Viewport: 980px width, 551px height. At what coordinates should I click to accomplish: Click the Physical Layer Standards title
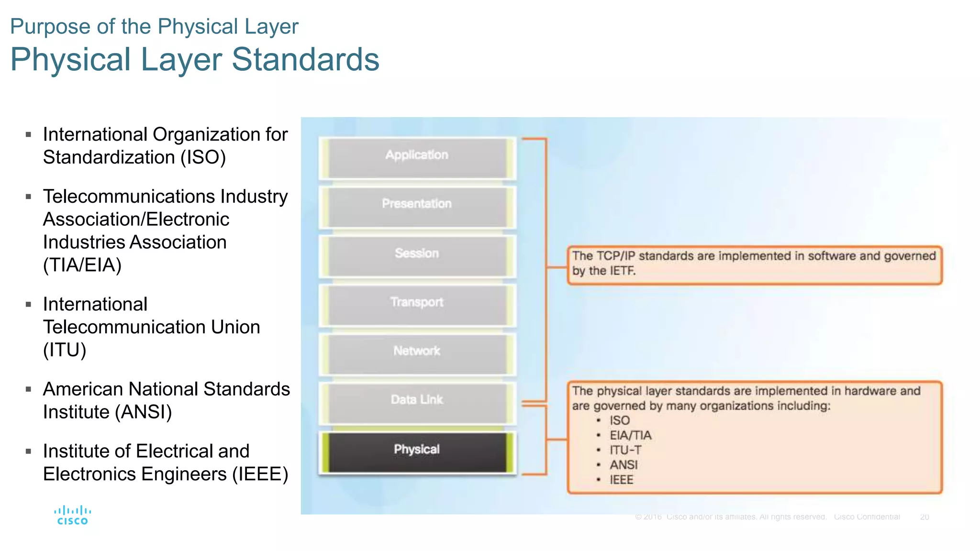[x=195, y=60]
